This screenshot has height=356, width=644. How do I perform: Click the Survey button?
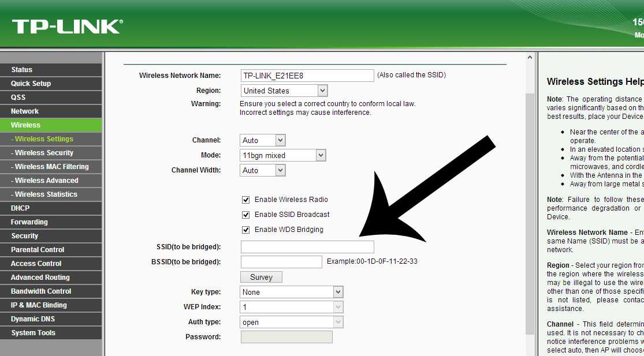[x=261, y=278]
